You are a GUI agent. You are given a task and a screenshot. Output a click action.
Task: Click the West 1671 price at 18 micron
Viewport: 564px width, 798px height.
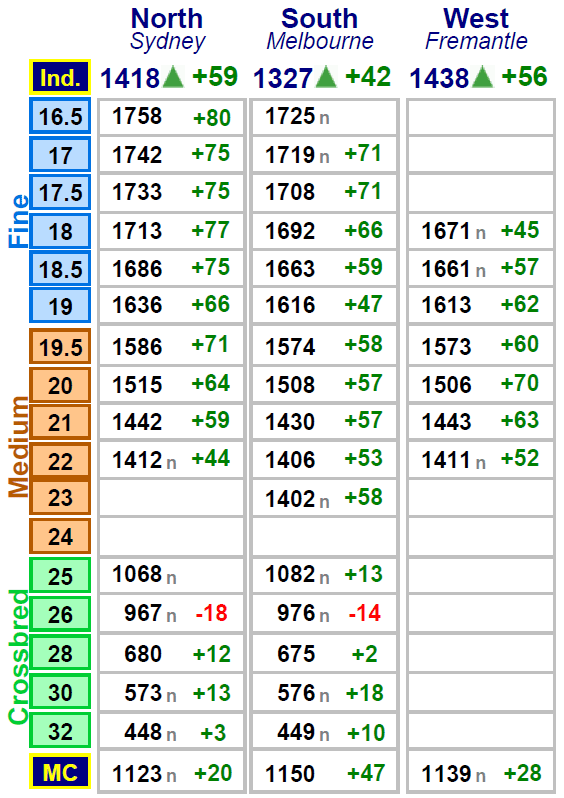[446, 231]
